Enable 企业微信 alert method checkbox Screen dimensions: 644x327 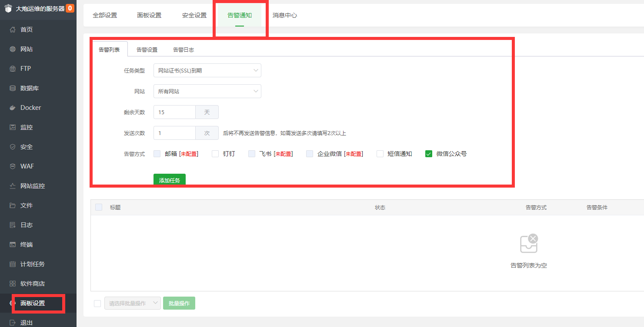[x=310, y=154]
